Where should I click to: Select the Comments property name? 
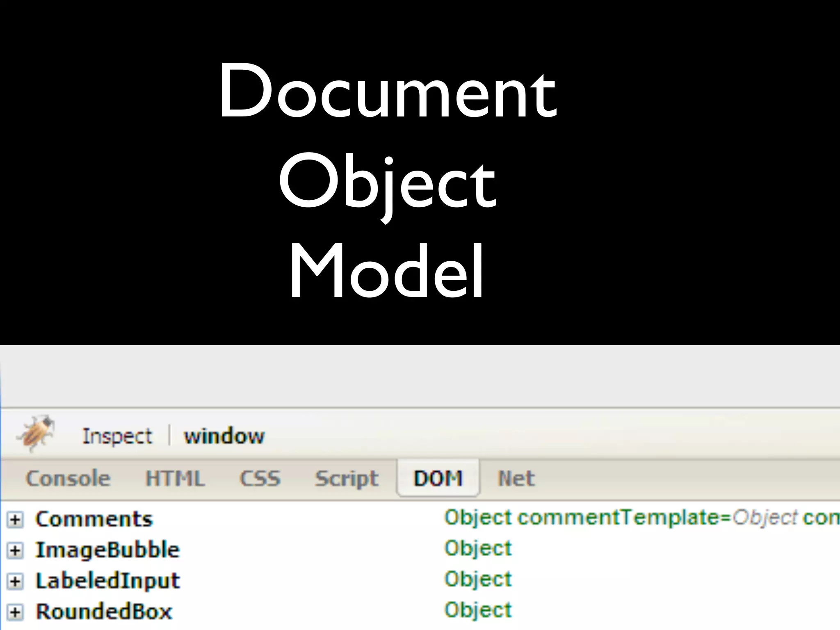[94, 519]
